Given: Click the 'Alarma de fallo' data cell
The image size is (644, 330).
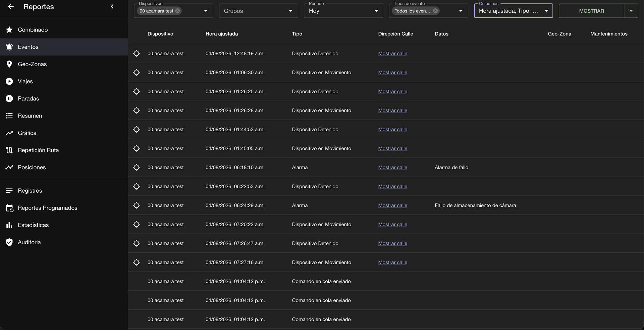Looking at the screenshot, I should 451,167.
